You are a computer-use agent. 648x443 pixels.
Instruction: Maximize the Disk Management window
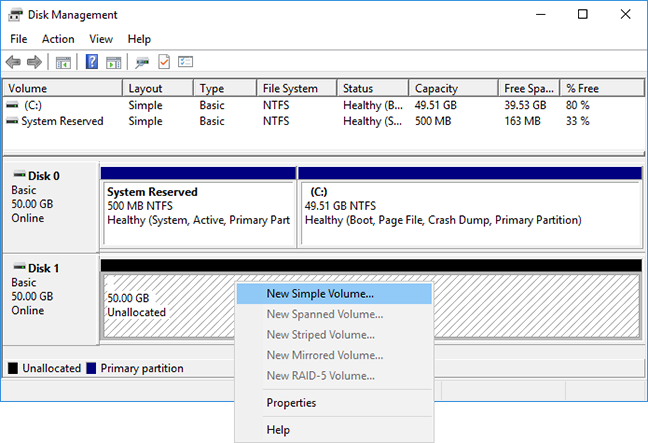click(583, 14)
